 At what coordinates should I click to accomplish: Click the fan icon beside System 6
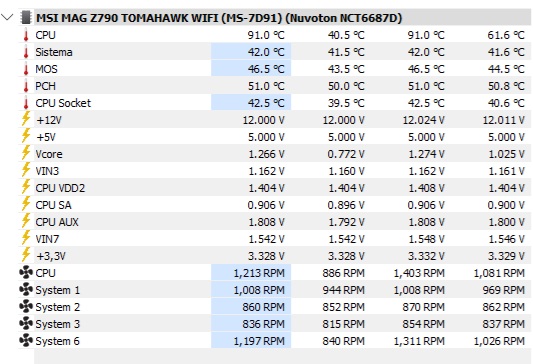[26, 341]
